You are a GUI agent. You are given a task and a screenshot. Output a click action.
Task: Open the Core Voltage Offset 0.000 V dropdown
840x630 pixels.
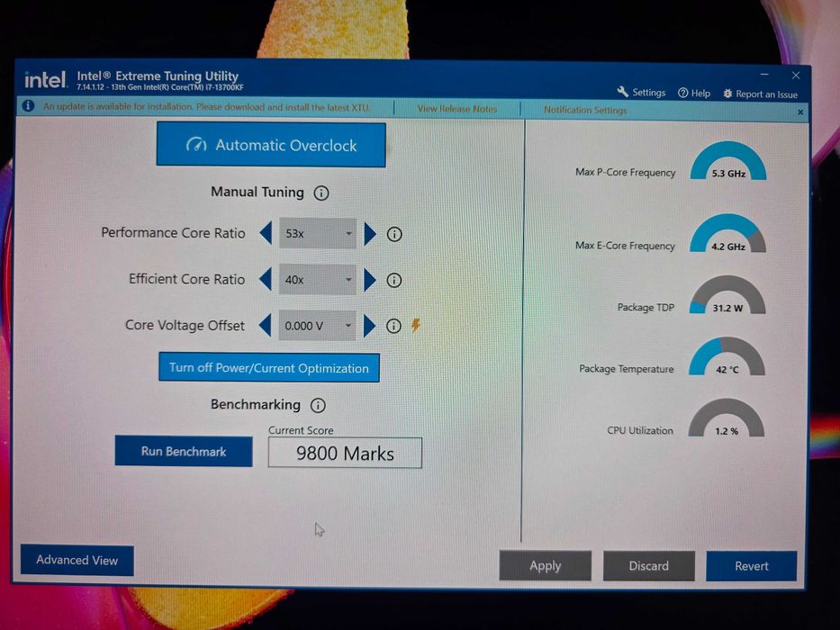(x=317, y=326)
